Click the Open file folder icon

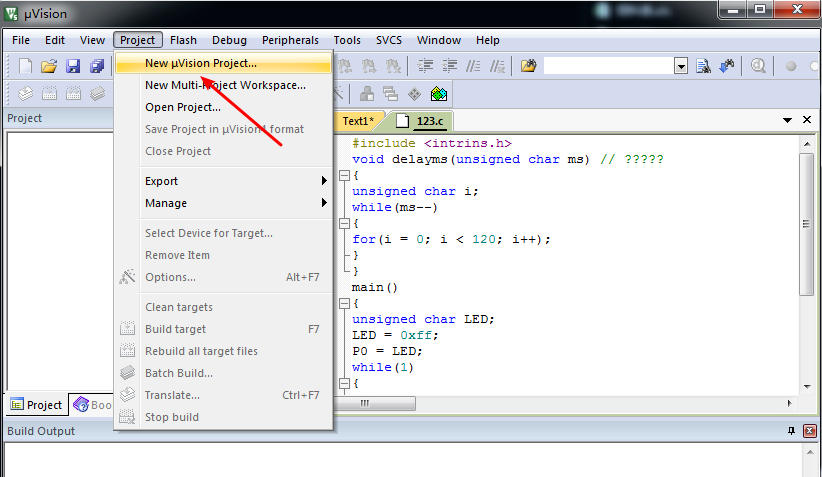click(49, 66)
